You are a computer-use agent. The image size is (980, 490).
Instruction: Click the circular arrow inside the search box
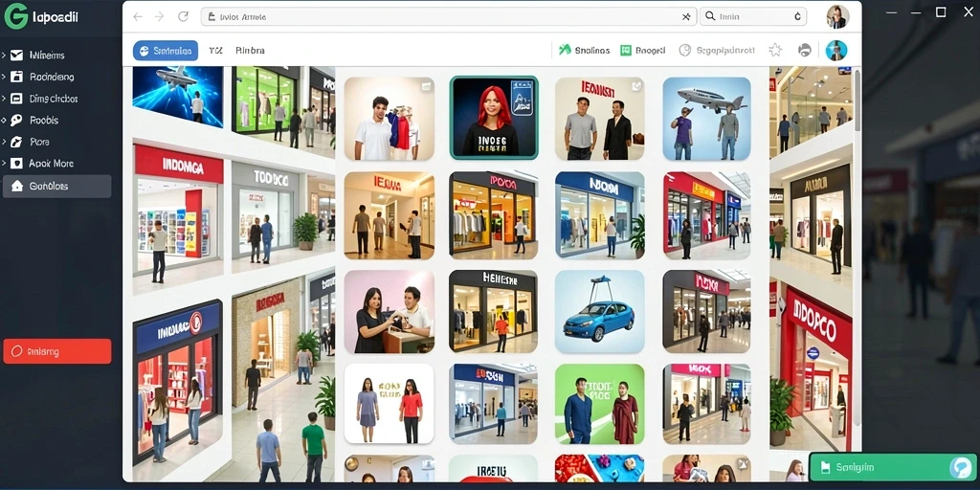797,17
